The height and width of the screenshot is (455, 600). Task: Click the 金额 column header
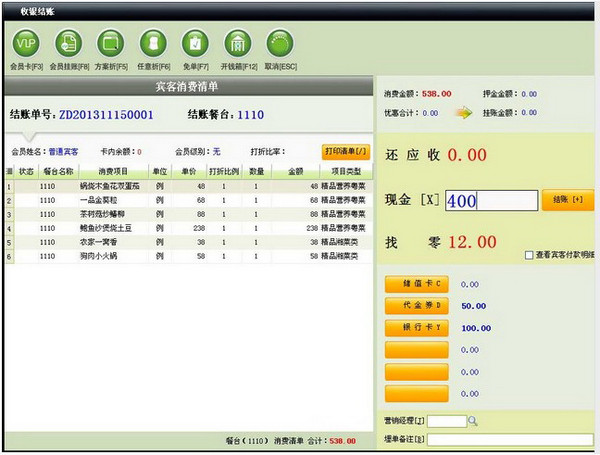[295, 171]
